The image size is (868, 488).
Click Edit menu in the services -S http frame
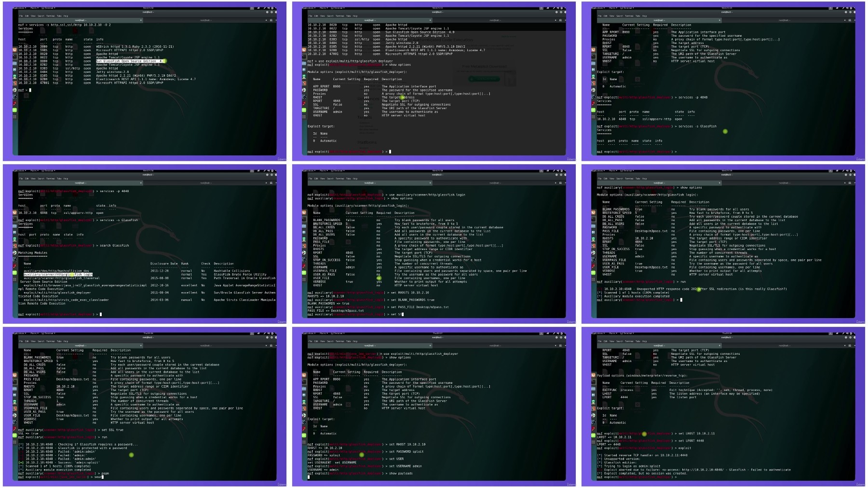[x=27, y=16]
